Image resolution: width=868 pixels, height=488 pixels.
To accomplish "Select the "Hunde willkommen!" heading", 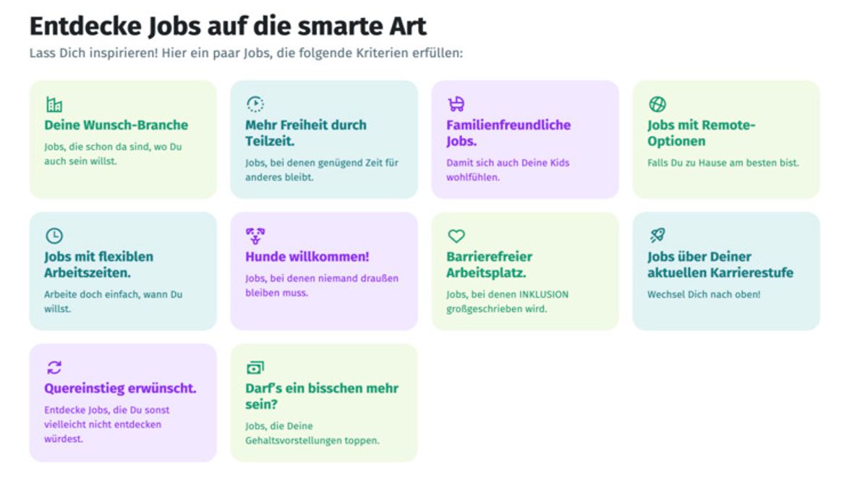I will [307, 257].
